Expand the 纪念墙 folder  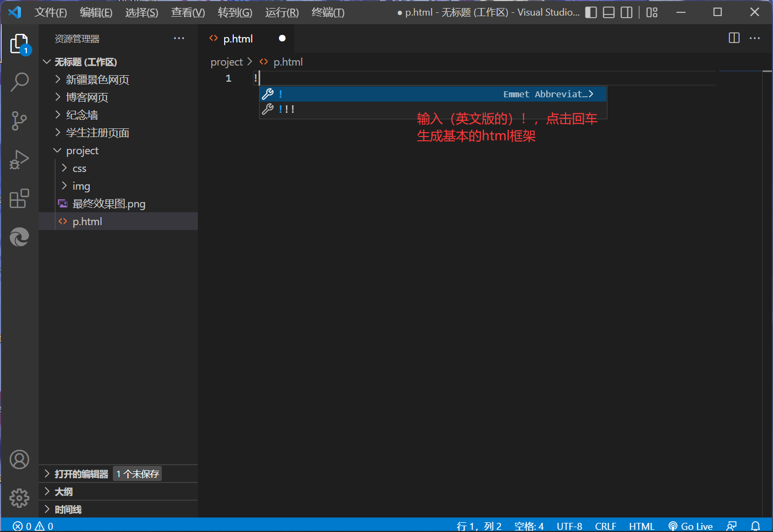tap(118, 115)
